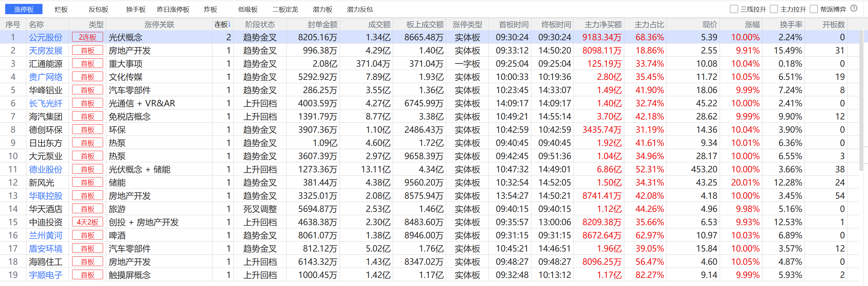Screen dimensions: 868x286
Task: Sort by 涨停类型 column header
Action: click(467, 24)
